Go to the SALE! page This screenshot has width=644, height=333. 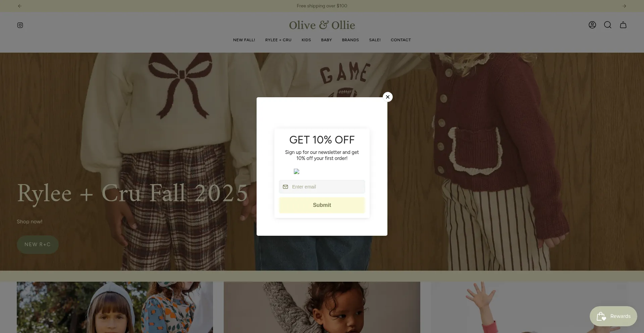point(375,40)
